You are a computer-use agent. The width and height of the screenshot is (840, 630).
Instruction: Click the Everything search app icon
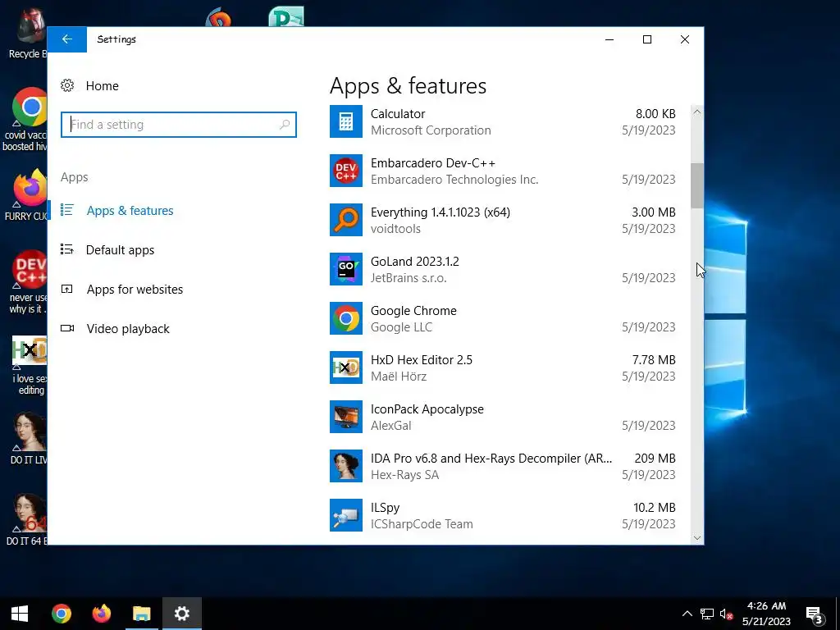click(x=346, y=220)
